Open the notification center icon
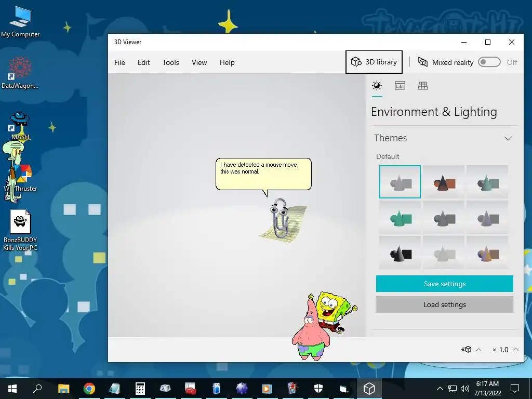532x399 pixels. pos(515,389)
